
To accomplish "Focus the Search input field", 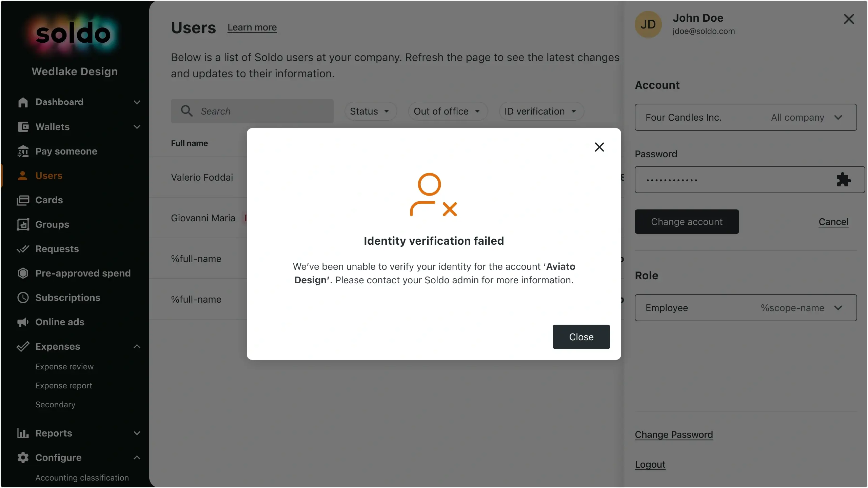I will tap(252, 111).
